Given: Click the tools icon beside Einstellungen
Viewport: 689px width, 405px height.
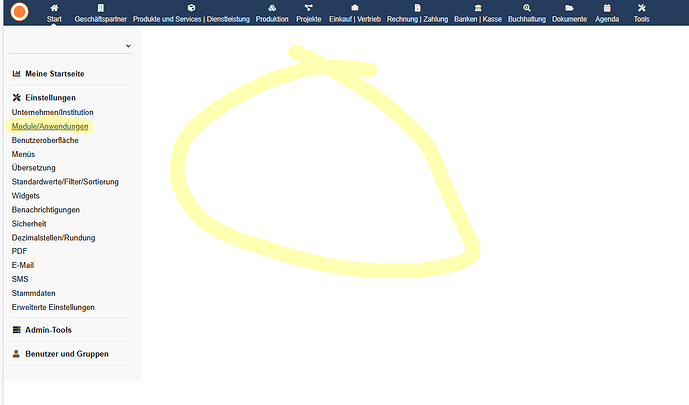Looking at the screenshot, I should click(16, 98).
